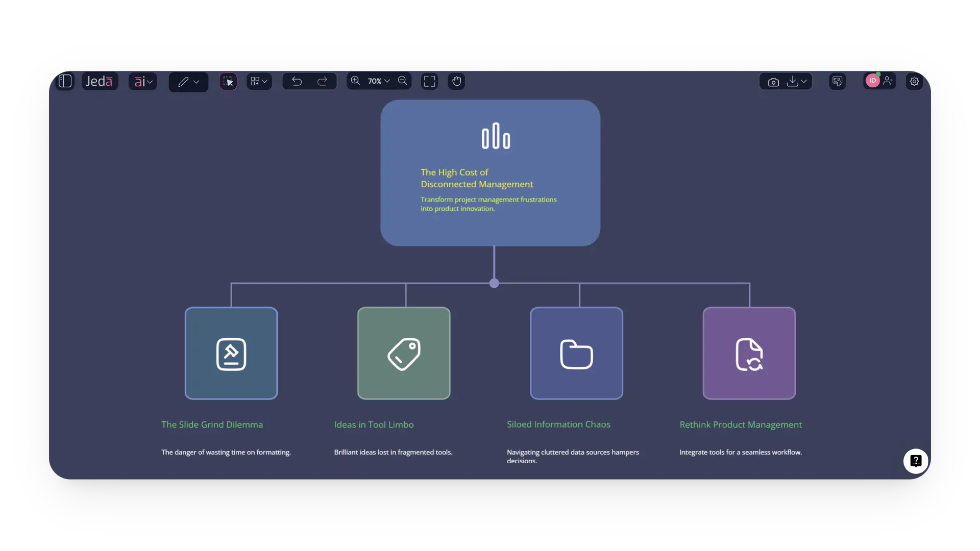
Task: Zoom in on the canvas
Action: click(355, 81)
